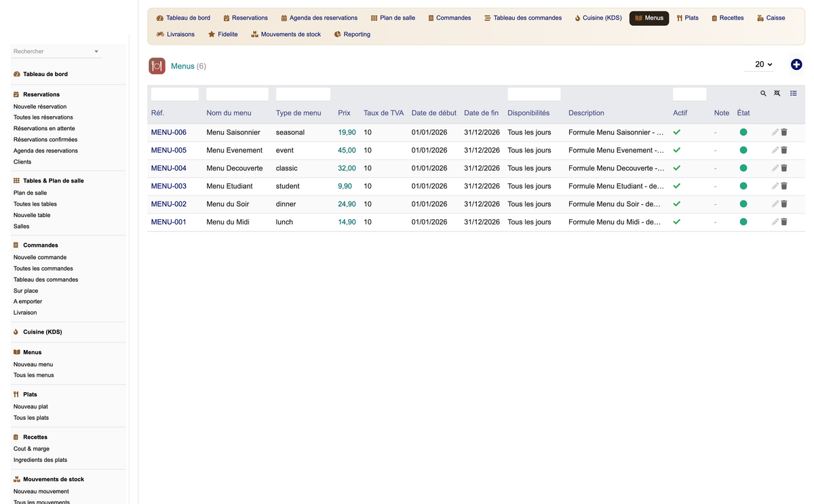Open Cout & marge in the sidebar
Screen dimensions: 814x504
pos(31,448)
